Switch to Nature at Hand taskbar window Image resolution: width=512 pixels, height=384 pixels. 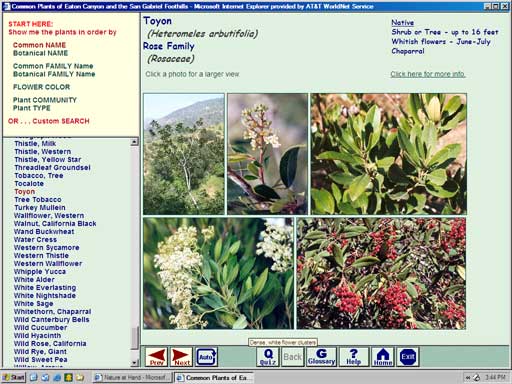click(x=132, y=377)
